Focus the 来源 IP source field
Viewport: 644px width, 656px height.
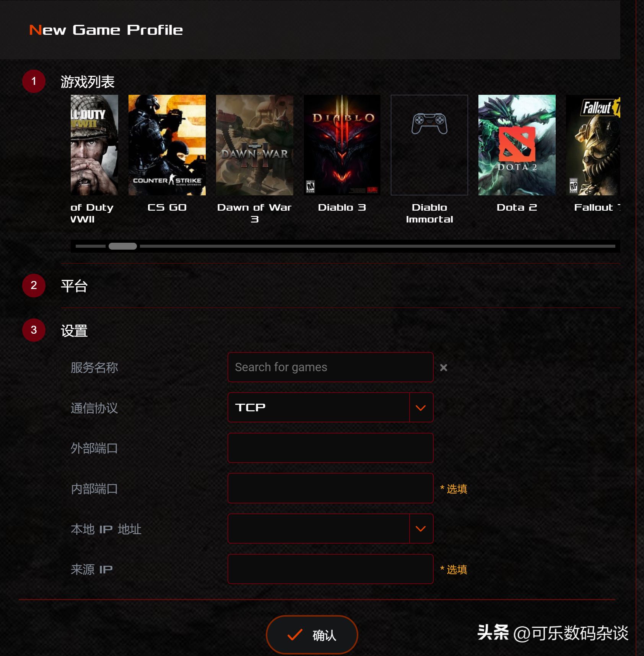pyautogui.click(x=330, y=569)
